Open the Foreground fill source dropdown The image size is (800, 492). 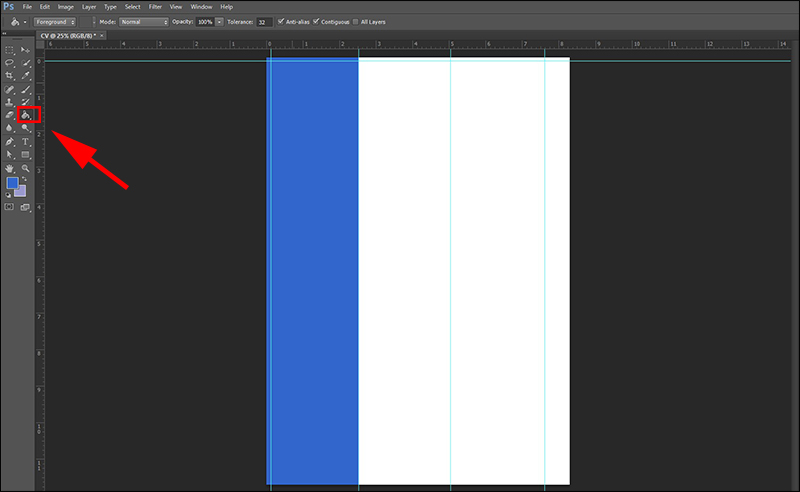pyautogui.click(x=55, y=22)
